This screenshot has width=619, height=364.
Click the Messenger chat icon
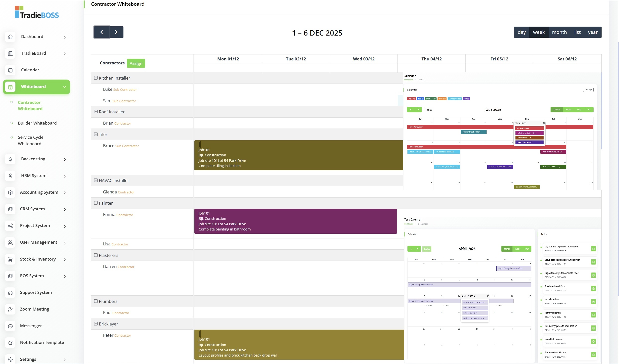tap(10, 326)
